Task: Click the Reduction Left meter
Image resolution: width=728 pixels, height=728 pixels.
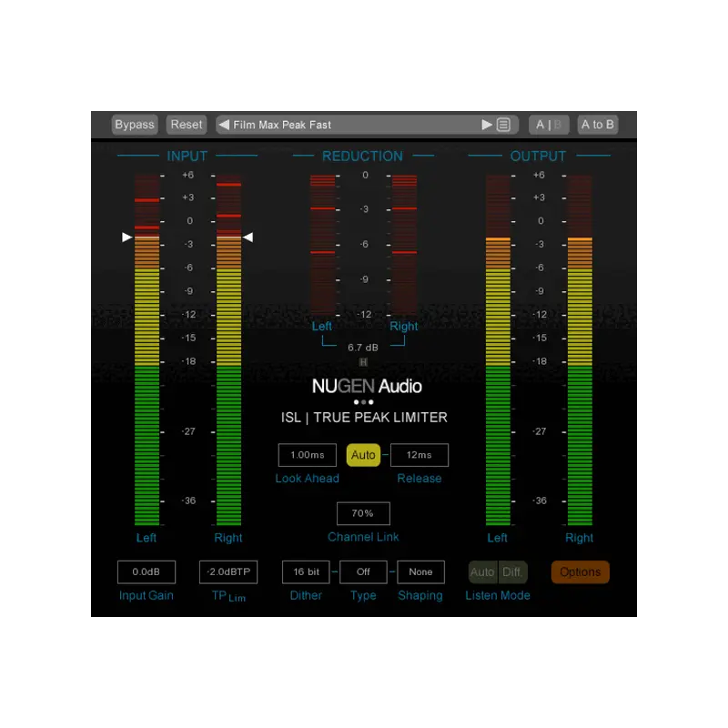Action: click(323, 245)
